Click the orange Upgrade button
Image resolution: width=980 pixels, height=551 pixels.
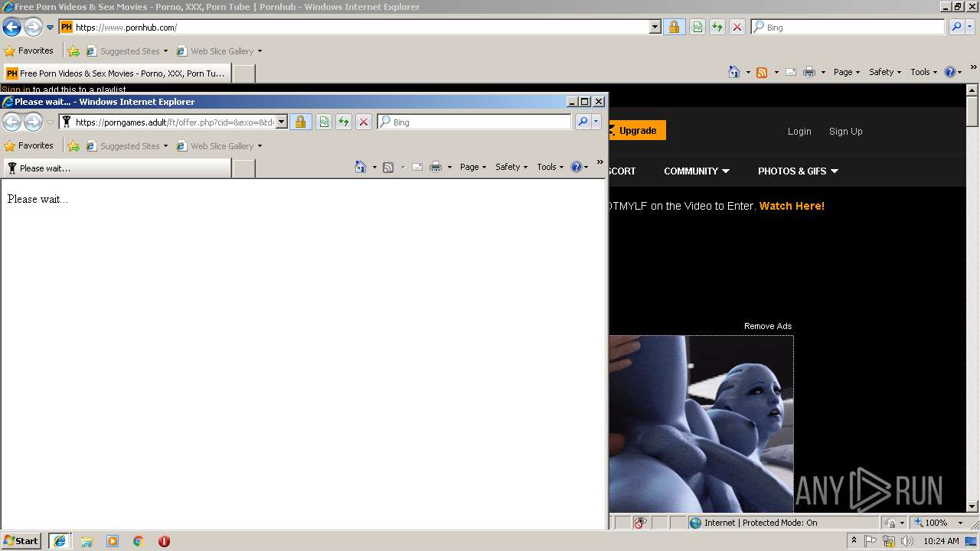637,131
